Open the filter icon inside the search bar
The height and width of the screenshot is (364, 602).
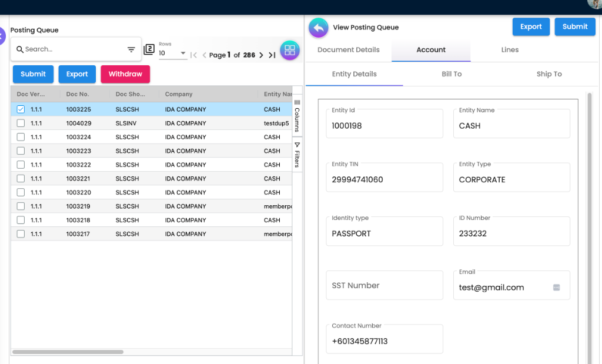(131, 49)
